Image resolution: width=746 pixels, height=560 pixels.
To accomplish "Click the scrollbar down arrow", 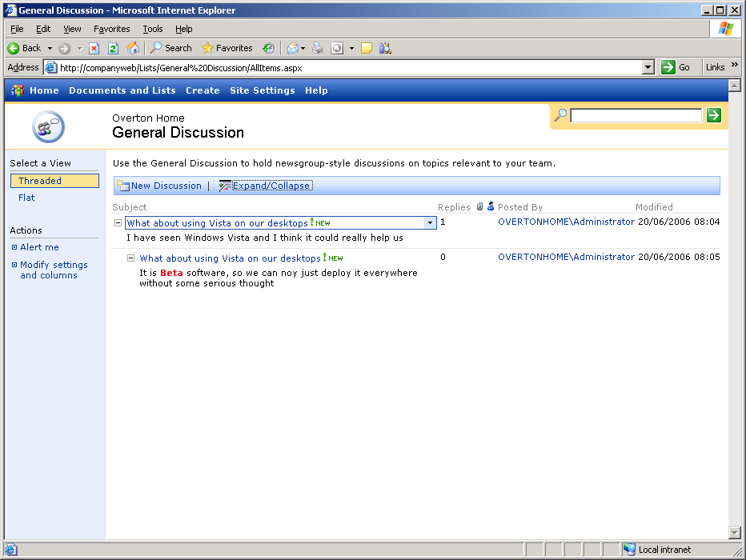I will [x=735, y=533].
